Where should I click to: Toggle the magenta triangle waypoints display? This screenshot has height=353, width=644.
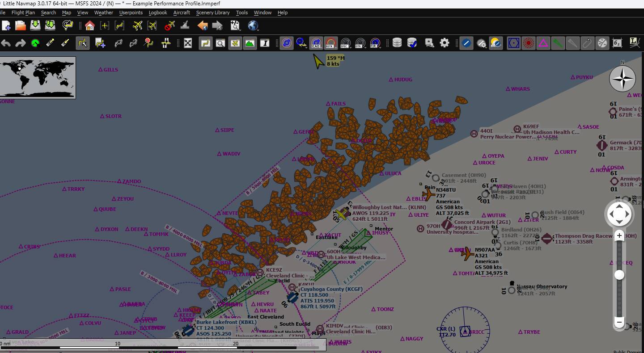(543, 43)
